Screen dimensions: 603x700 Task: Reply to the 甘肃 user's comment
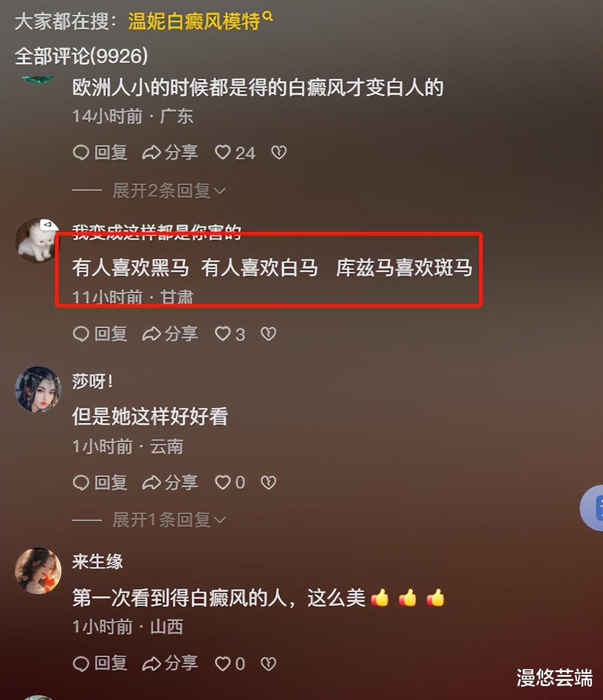coord(100,334)
